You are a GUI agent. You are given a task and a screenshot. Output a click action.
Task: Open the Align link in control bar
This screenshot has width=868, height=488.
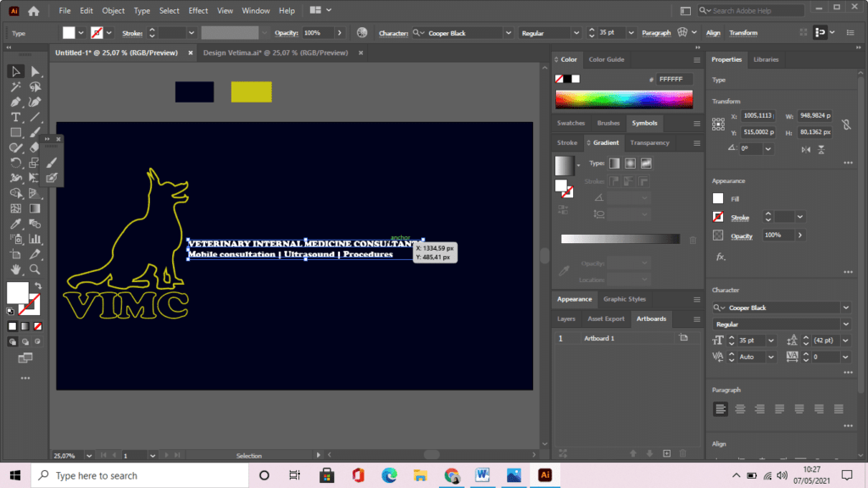[x=713, y=33]
